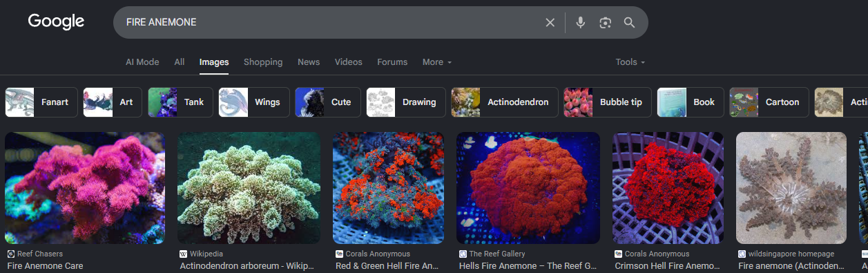Click the Google logo

[56, 21]
